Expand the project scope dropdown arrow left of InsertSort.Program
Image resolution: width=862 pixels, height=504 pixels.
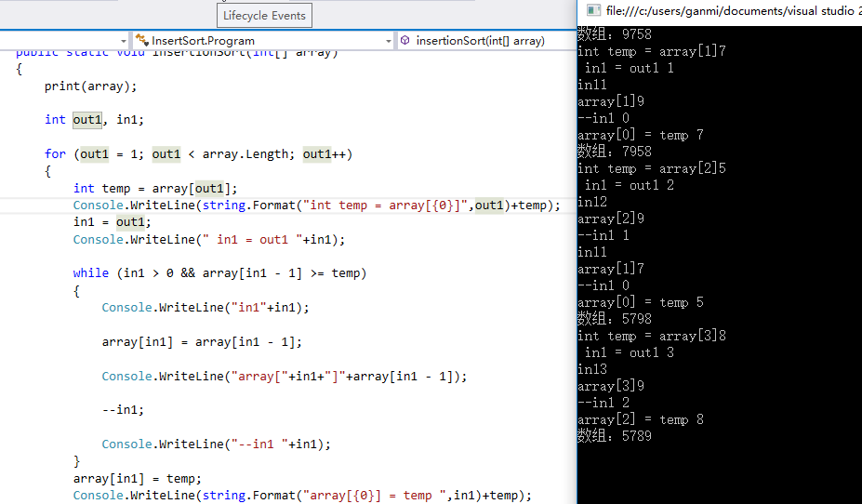point(123,41)
